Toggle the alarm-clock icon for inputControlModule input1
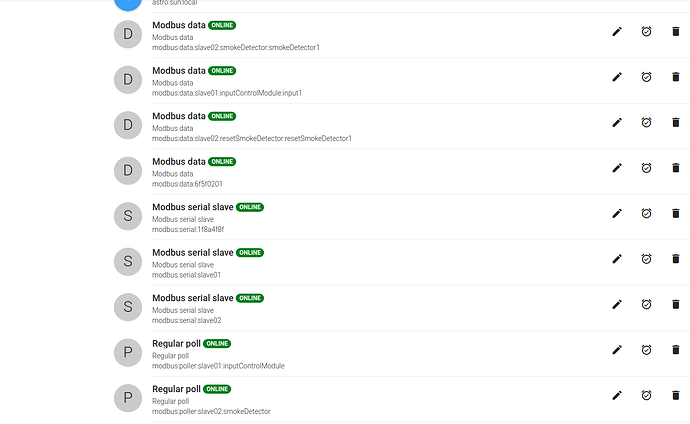Viewport: 690px width, 424px height. pos(646,77)
